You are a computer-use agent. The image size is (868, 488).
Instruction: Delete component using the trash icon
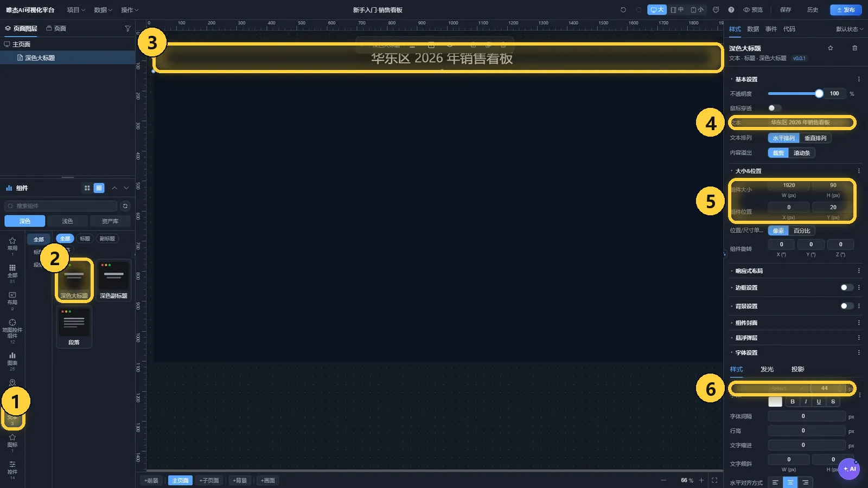pyautogui.click(x=854, y=48)
